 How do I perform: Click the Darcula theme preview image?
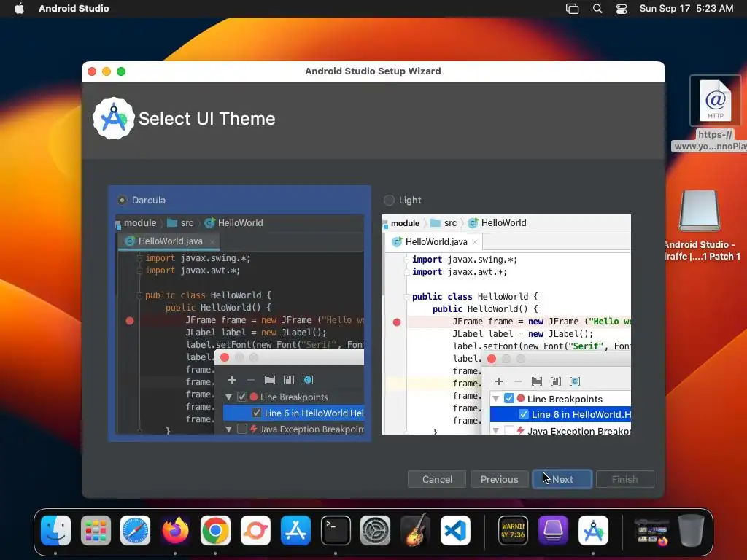point(239,324)
